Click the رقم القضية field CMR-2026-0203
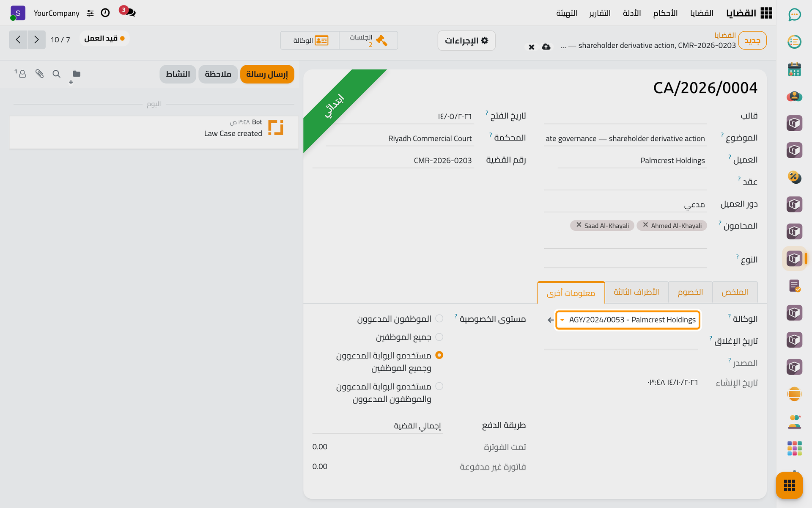This screenshot has width=812, height=508. pos(393,160)
